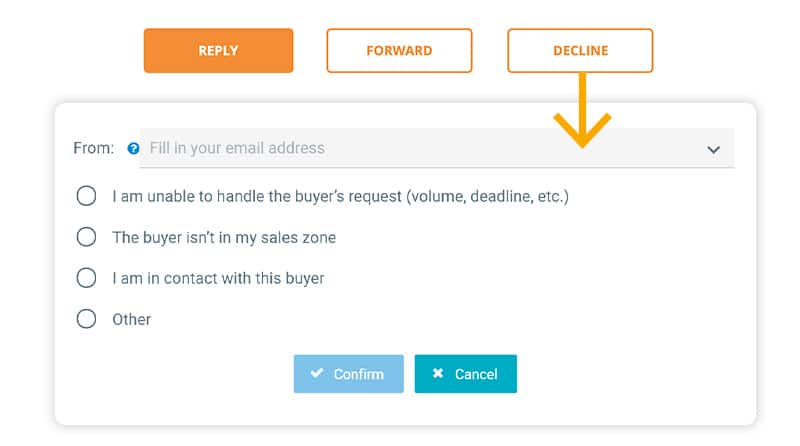Viewport: 800px width, 446px height.
Task: Click the 'The buyer isn't in my sales zone' text
Action: [x=224, y=238]
